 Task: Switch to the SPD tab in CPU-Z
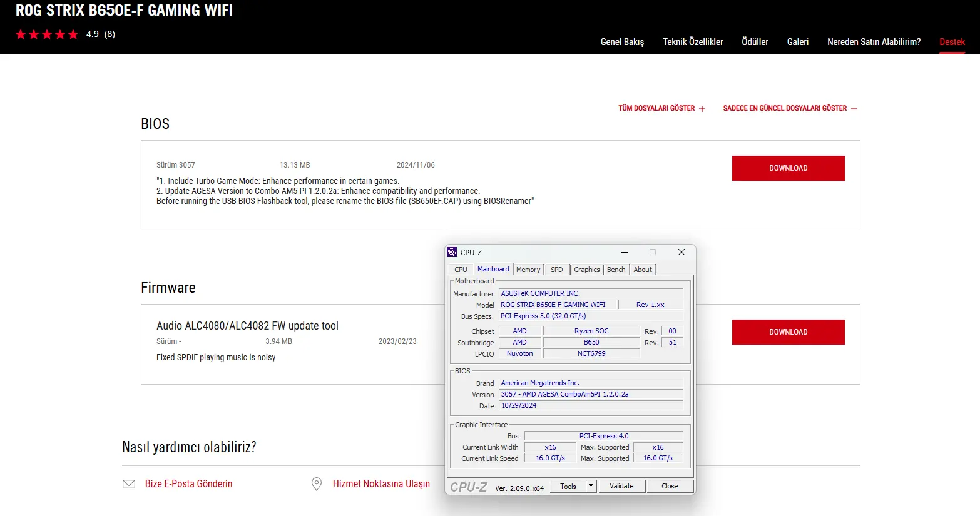(557, 270)
